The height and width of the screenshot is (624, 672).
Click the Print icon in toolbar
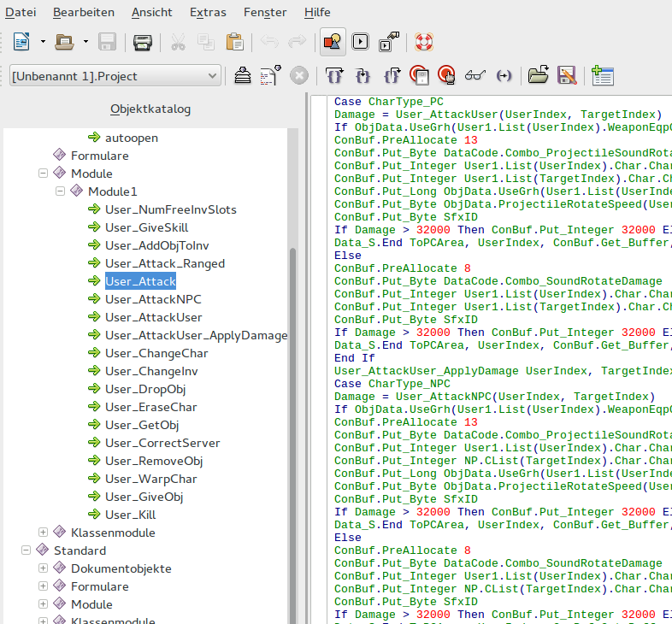(143, 42)
